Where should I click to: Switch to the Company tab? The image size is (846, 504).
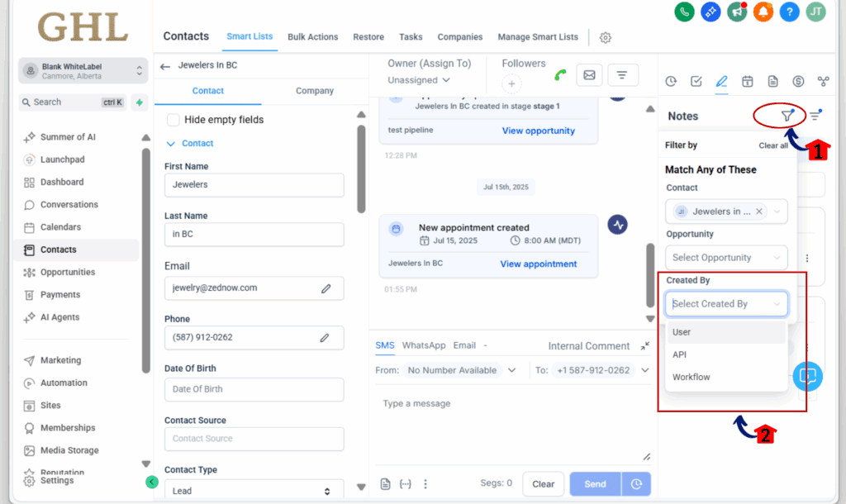pos(315,91)
